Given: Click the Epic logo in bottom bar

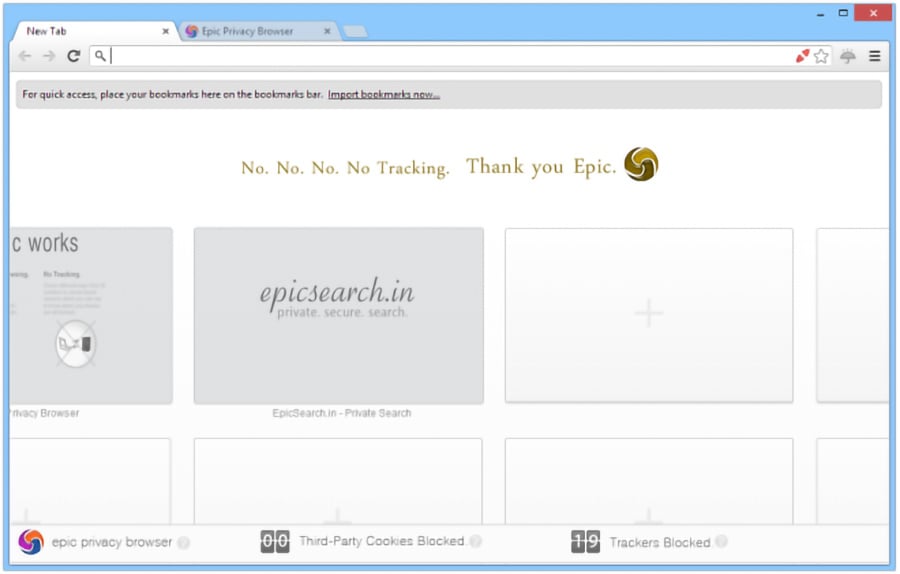Looking at the screenshot, I should (x=30, y=542).
